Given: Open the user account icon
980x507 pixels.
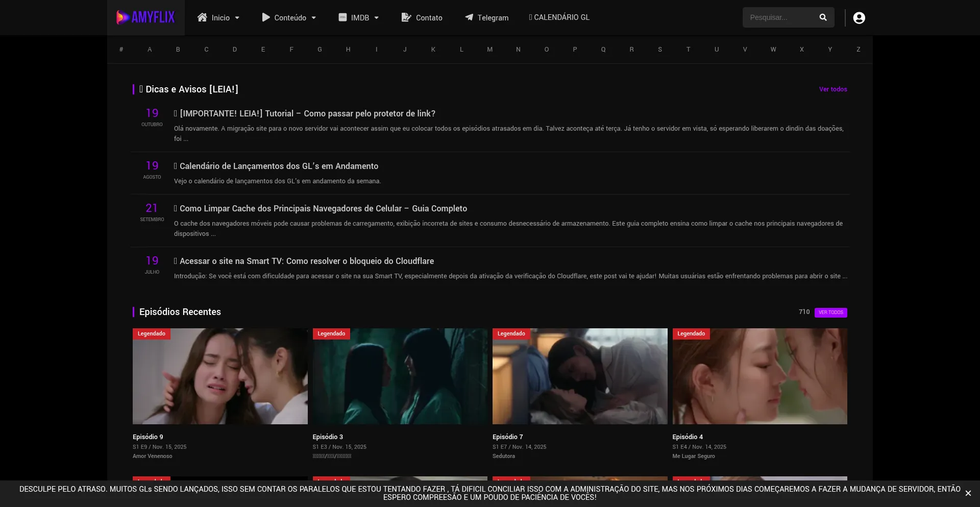Looking at the screenshot, I should (859, 18).
